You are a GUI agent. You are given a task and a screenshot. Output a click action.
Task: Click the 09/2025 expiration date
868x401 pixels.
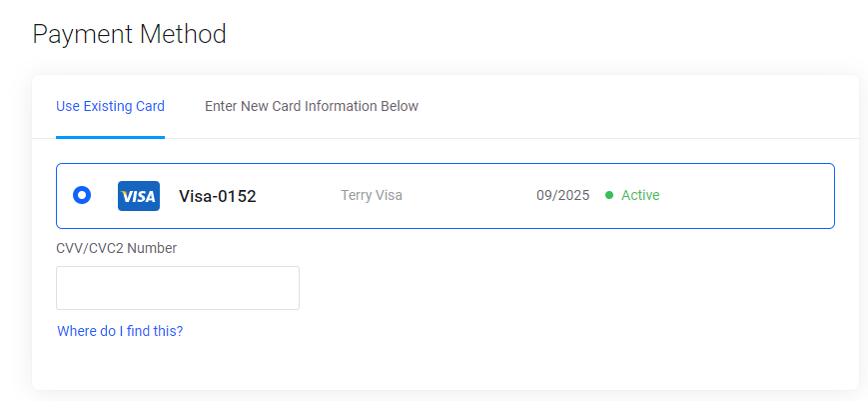(x=563, y=196)
